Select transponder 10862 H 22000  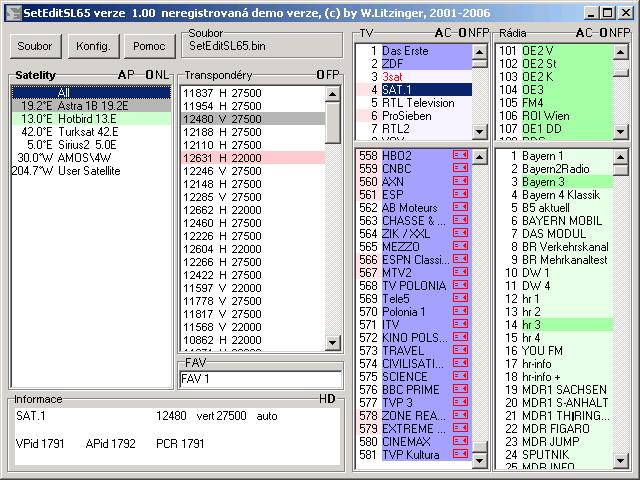tap(253, 340)
